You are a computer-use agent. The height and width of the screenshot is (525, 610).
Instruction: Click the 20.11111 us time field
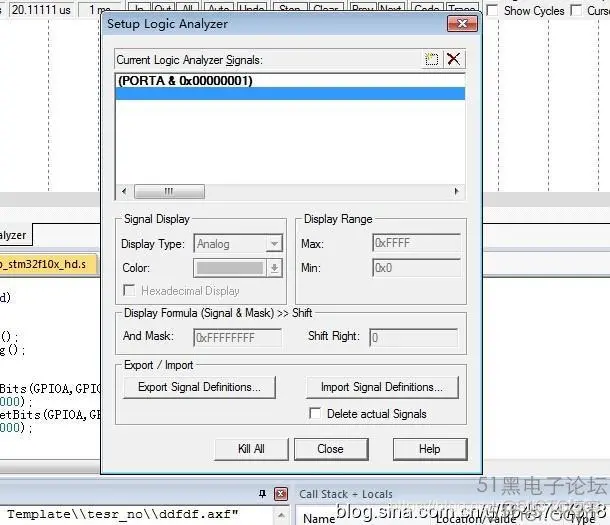click(41, 9)
